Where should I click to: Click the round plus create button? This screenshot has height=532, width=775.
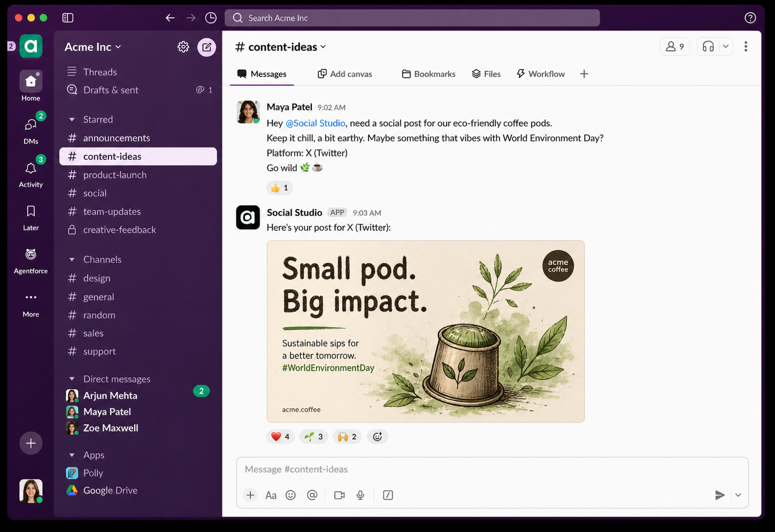[31, 443]
